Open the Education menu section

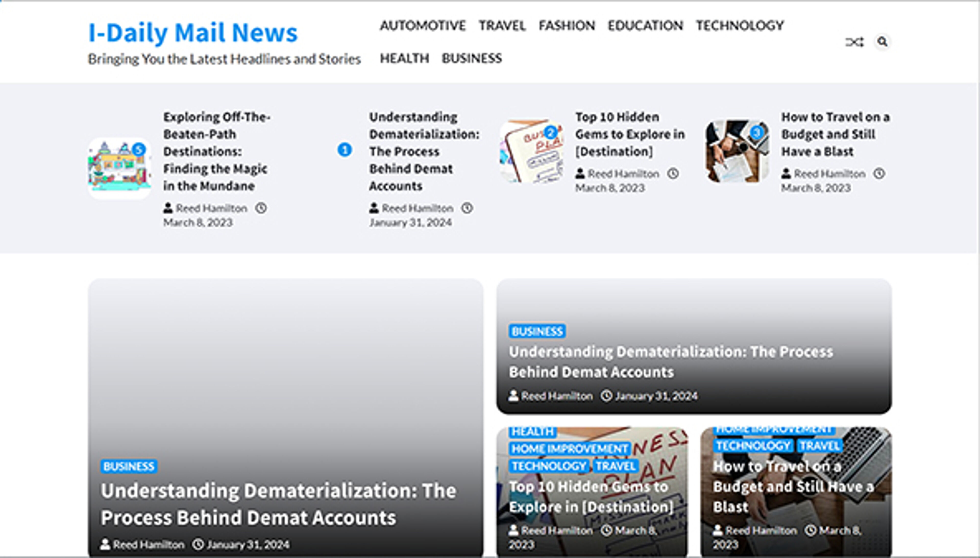645,26
